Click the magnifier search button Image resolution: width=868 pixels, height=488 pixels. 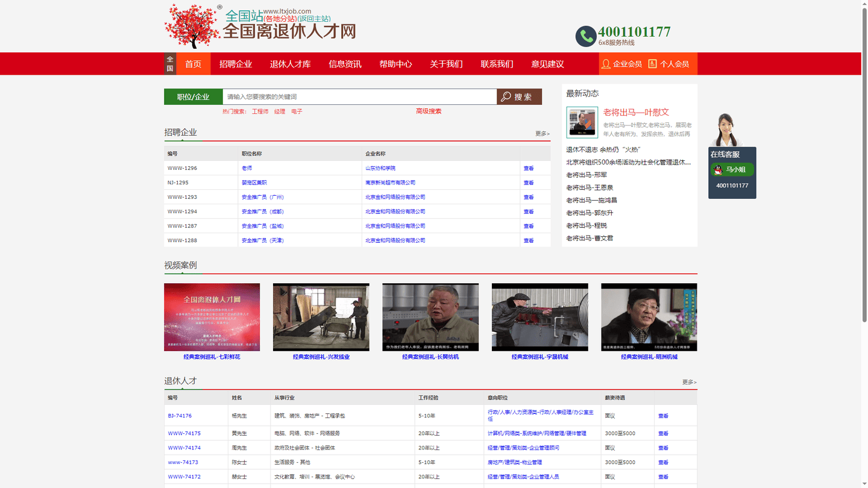[519, 97]
